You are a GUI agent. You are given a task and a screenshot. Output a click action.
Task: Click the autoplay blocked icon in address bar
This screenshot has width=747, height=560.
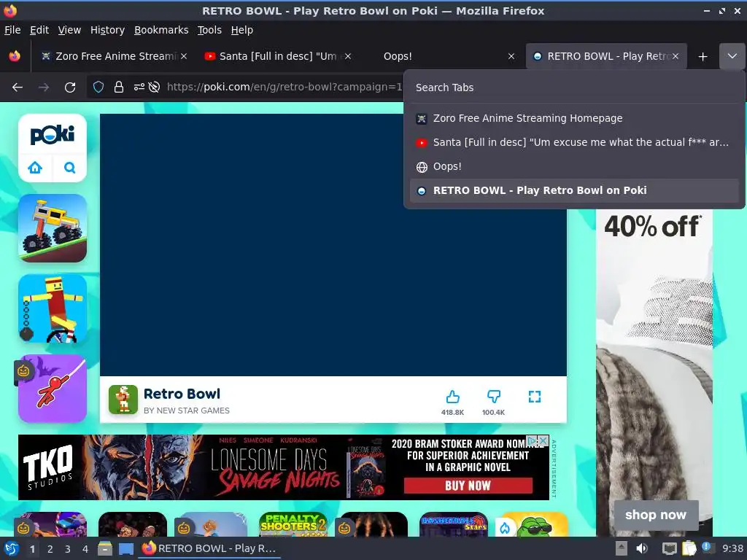pyautogui.click(x=154, y=87)
